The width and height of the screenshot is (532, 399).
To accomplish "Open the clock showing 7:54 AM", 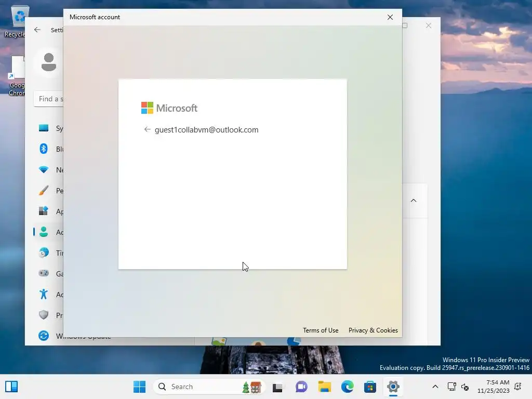I will click(x=494, y=387).
